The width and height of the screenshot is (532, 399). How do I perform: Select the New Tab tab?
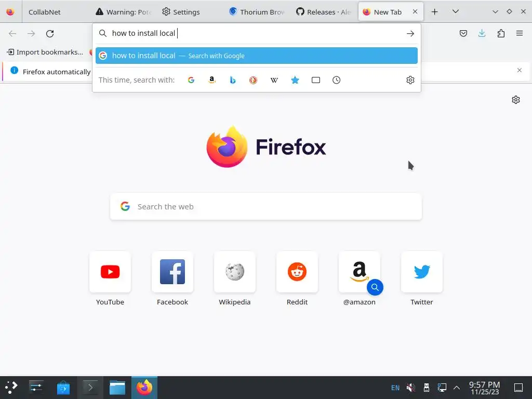(x=387, y=12)
